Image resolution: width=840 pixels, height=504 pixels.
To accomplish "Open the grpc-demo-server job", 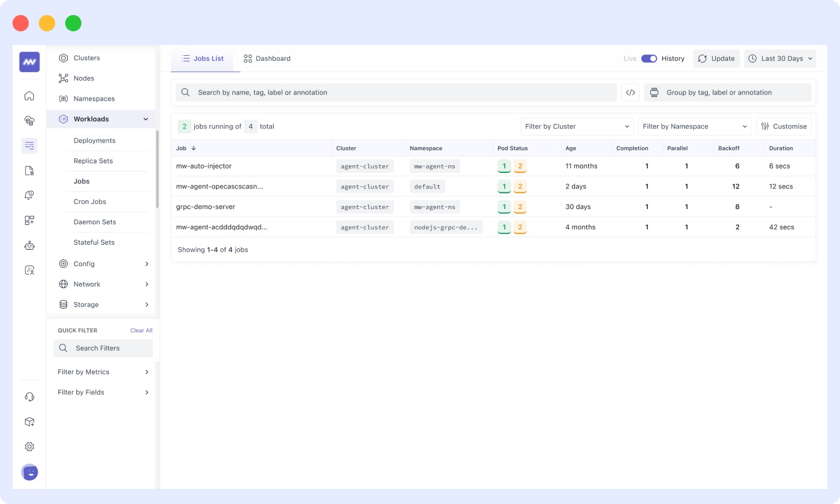I will 205,207.
